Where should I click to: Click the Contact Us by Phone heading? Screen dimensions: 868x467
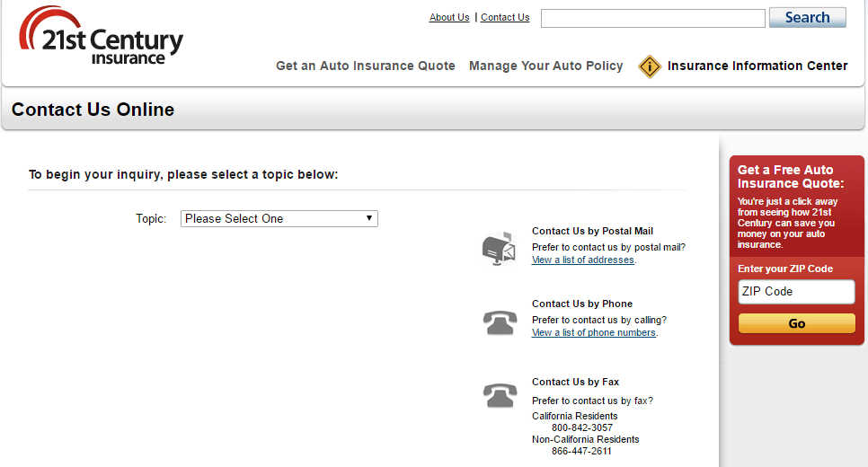[x=581, y=304]
